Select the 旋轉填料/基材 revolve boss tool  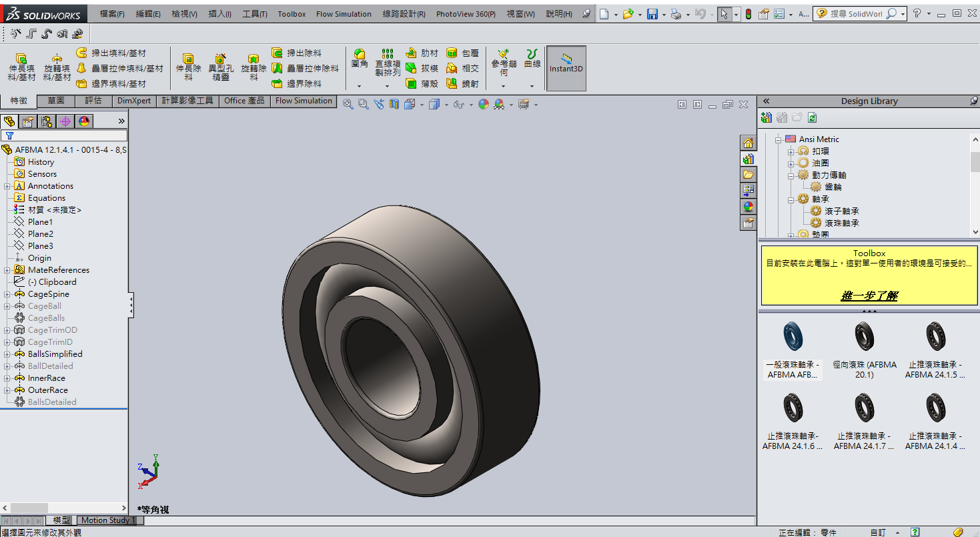click(x=57, y=68)
